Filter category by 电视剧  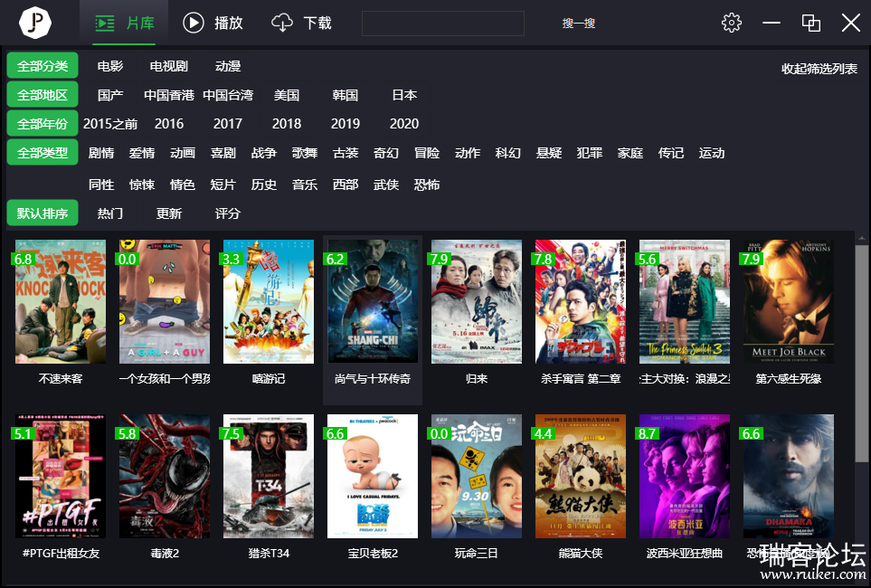pyautogui.click(x=169, y=66)
